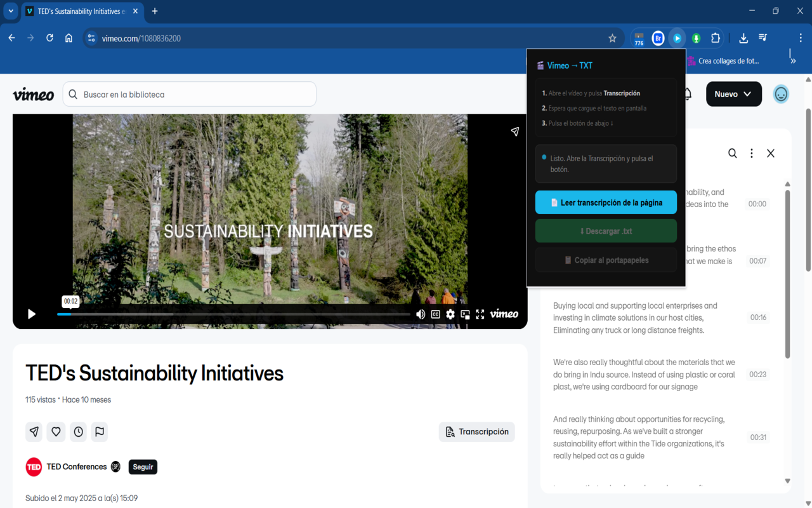The image size is (812, 508).
Task: Seek along the video progress bar
Action: 233,314
